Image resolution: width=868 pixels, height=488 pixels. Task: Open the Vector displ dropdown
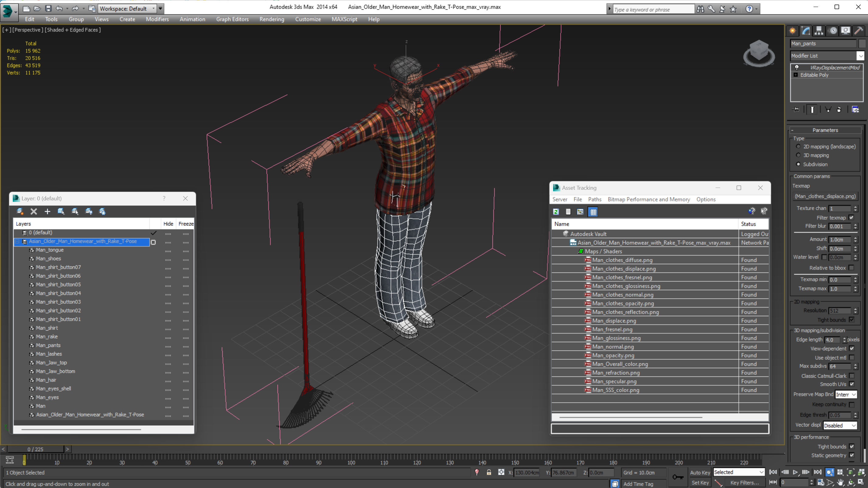[840, 425]
